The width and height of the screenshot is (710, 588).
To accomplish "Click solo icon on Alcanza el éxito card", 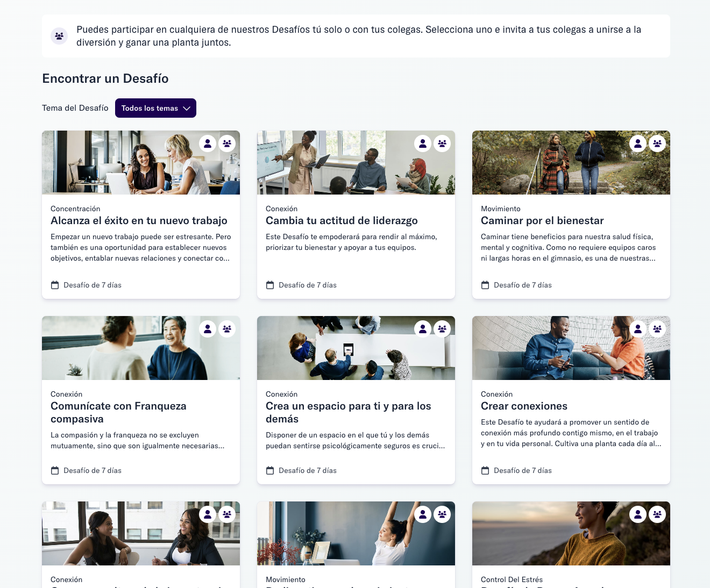I will [208, 144].
